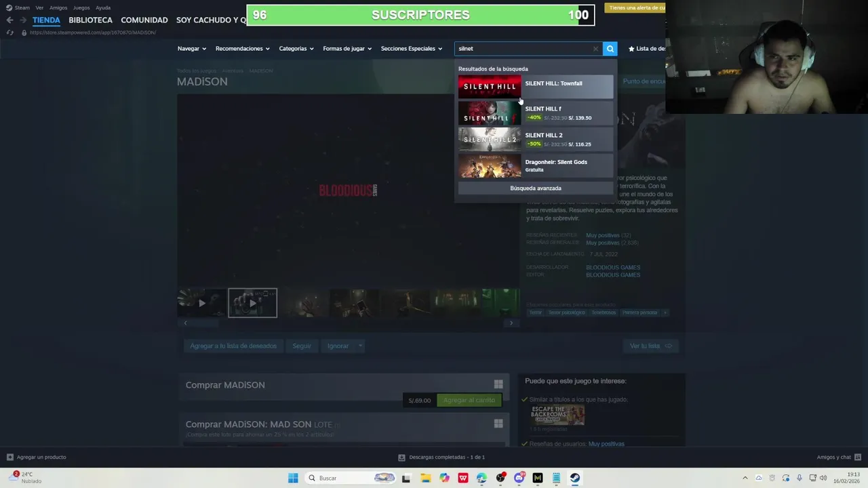Select Dragonheir: Silent Gods search result

pyautogui.click(x=536, y=166)
